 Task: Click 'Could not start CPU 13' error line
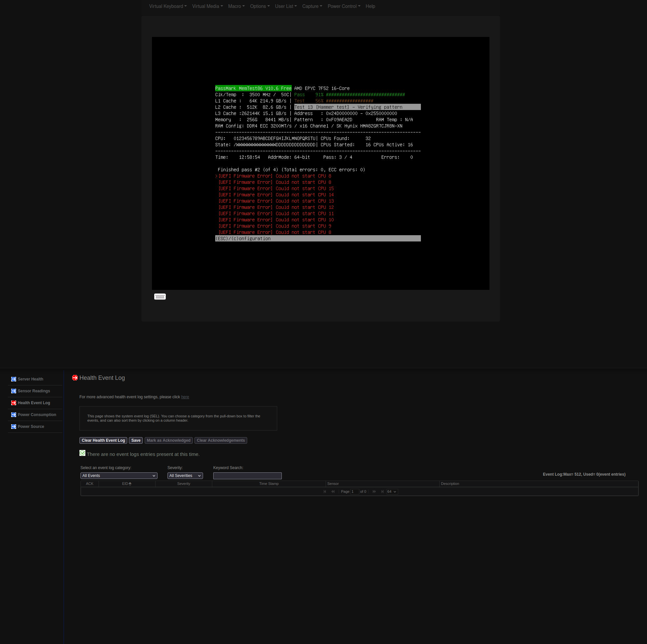point(276,201)
